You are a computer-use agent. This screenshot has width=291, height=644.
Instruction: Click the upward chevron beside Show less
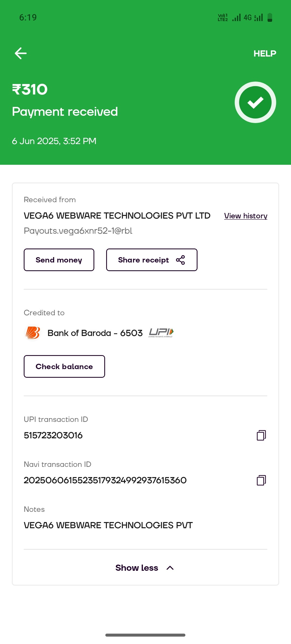tap(170, 568)
